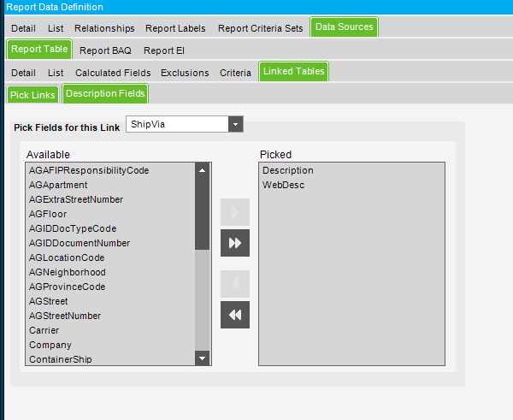Remove selected field from Picked list
Image resolution: width=513 pixels, height=420 pixels.
(235, 283)
